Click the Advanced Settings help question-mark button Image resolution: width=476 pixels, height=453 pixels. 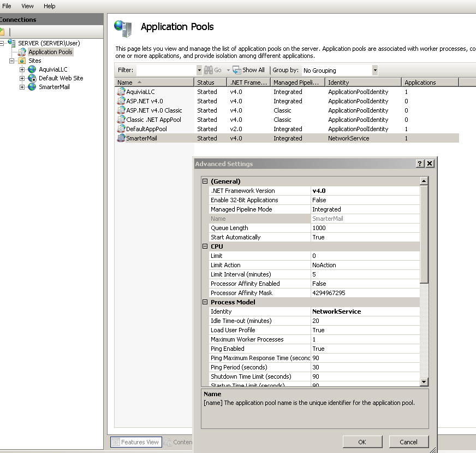(x=420, y=164)
